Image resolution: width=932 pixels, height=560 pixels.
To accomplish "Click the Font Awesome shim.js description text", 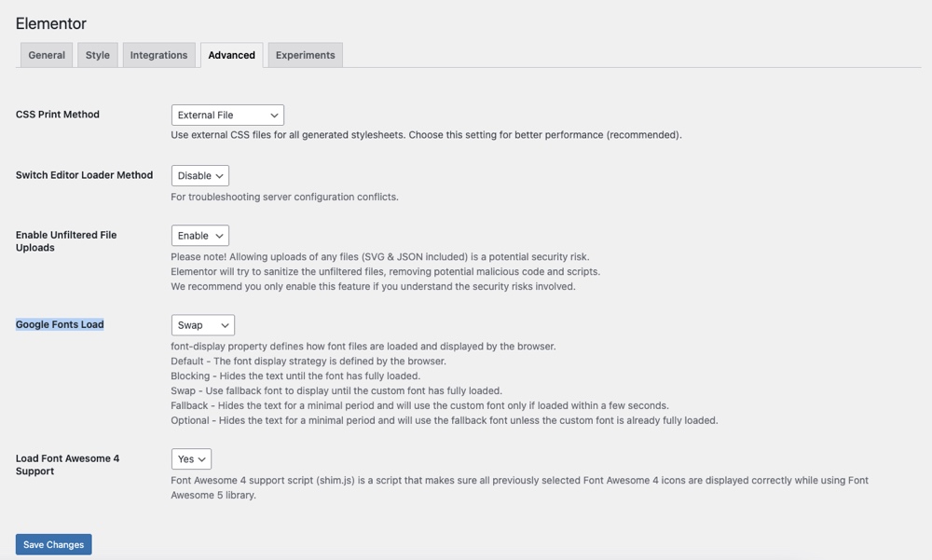I will pyautogui.click(x=519, y=481).
